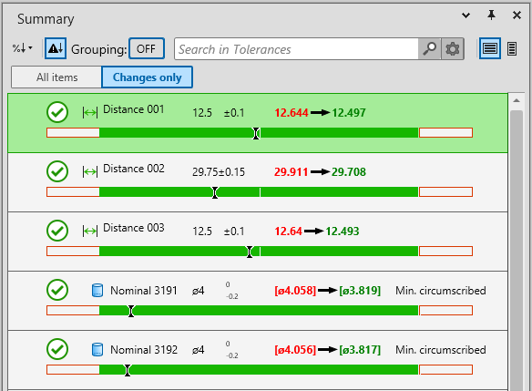
Task: Select the Distance 001 row
Action: click(x=258, y=123)
